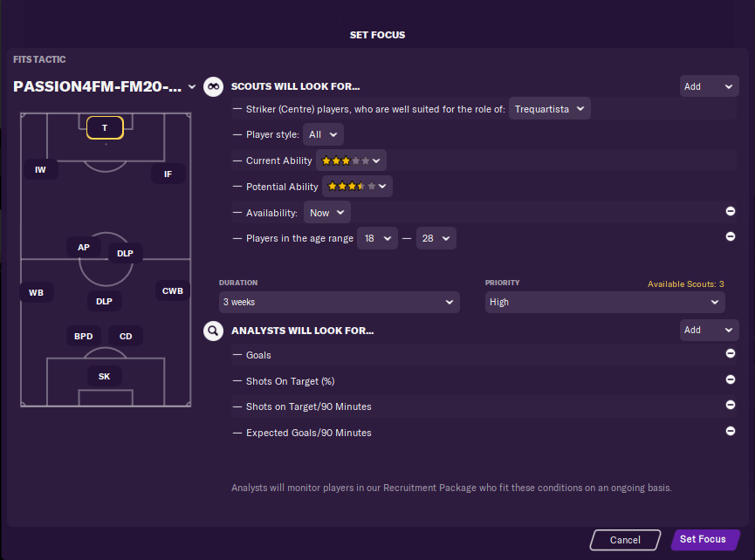Open the Duration 3 weeks dropdown
Screen dimensions: 755x560
339,302
